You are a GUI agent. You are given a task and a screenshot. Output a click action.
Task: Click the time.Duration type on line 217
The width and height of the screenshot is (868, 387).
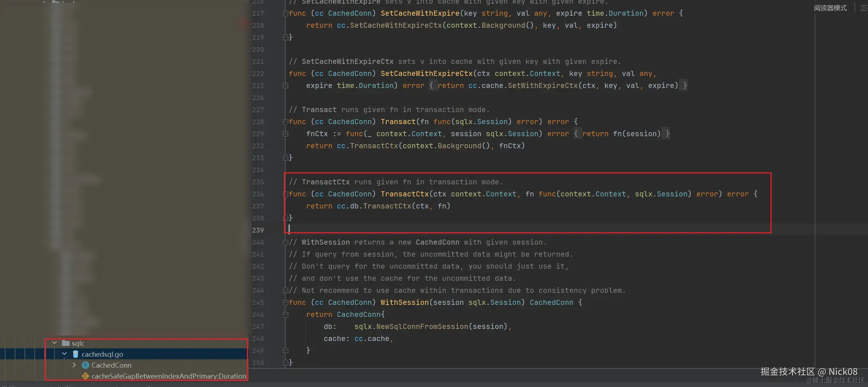615,13
